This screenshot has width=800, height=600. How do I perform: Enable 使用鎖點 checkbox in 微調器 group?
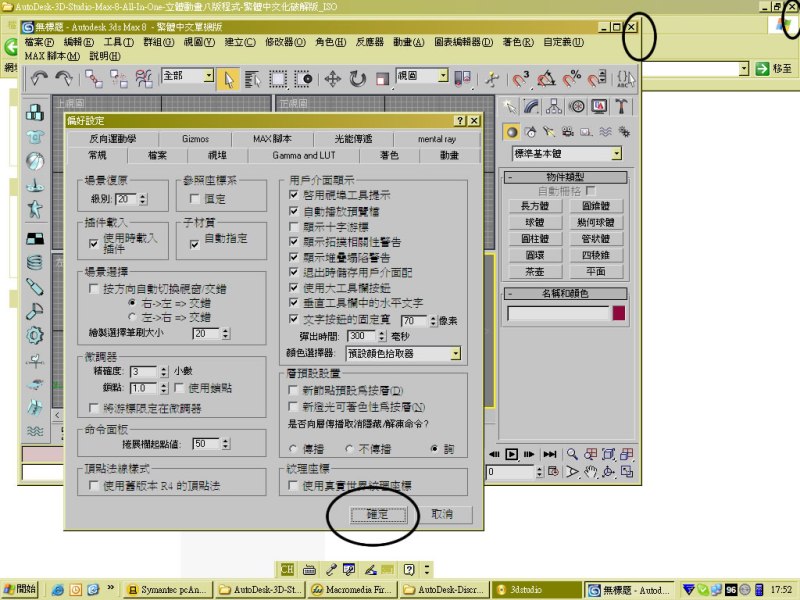click(179, 388)
